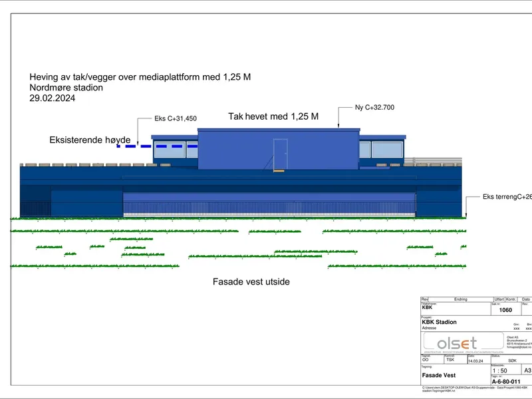Screen dimensions: 532x399
Task: Click the 'Eksisterende høyde' label
Action: [90, 140]
